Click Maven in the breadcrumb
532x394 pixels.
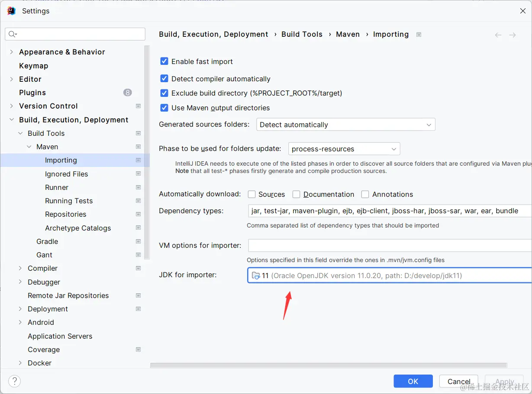[x=348, y=34]
